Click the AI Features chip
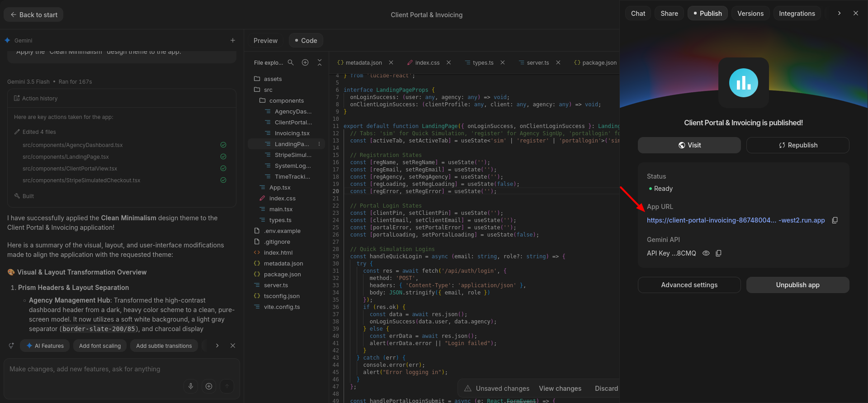The image size is (868, 403). (x=45, y=346)
